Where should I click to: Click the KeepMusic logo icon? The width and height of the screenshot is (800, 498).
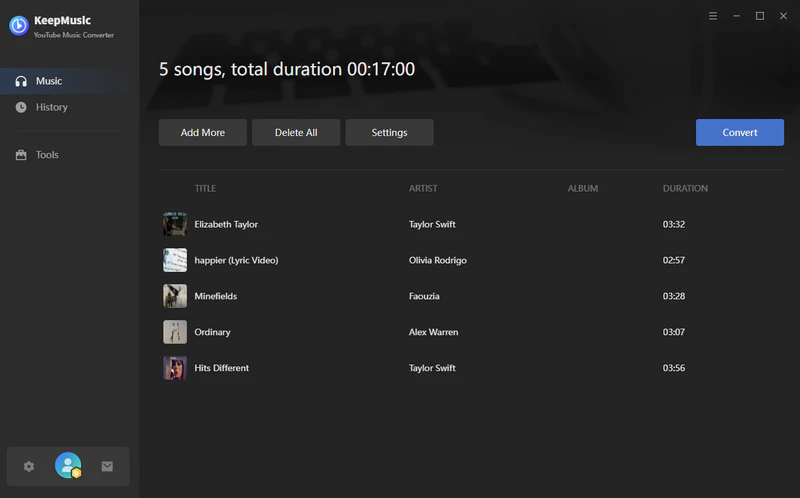tap(18, 26)
